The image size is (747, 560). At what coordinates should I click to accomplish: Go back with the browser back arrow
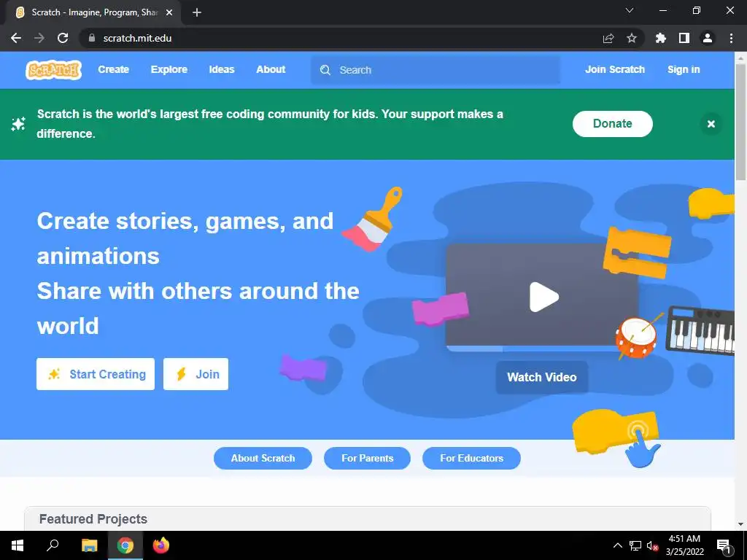coord(16,38)
